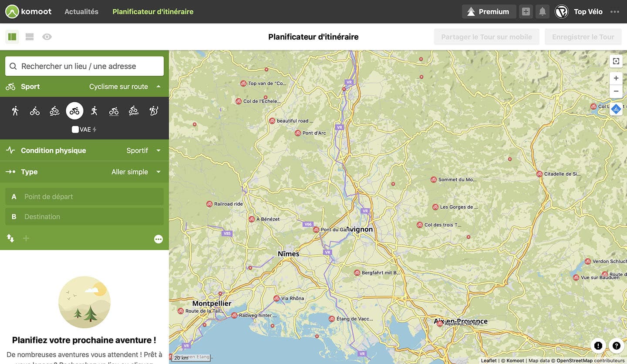The width and height of the screenshot is (627, 364).
Task: Zoom out on the map
Action: (616, 91)
